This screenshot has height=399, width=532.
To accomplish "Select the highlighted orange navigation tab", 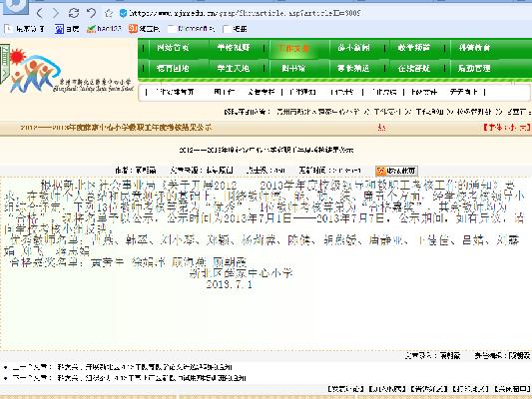I will (293, 48).
